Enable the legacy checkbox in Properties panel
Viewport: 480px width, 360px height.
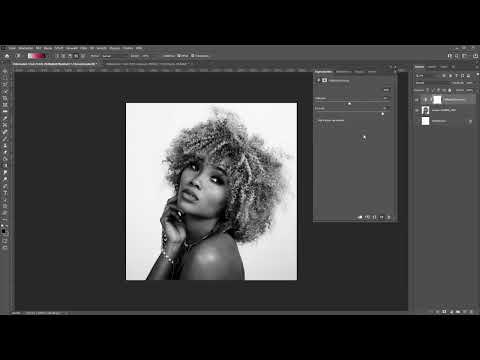pyautogui.click(x=316, y=120)
